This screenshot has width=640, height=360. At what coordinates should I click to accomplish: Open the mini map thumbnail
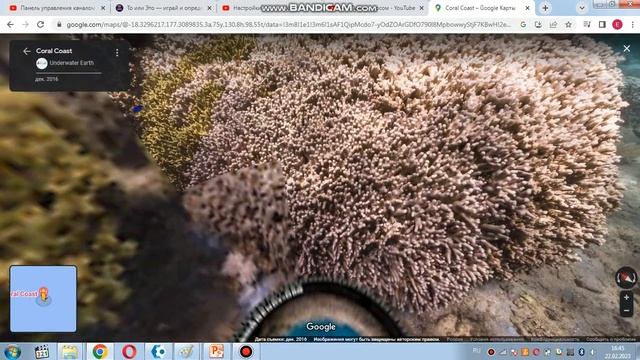(43, 298)
